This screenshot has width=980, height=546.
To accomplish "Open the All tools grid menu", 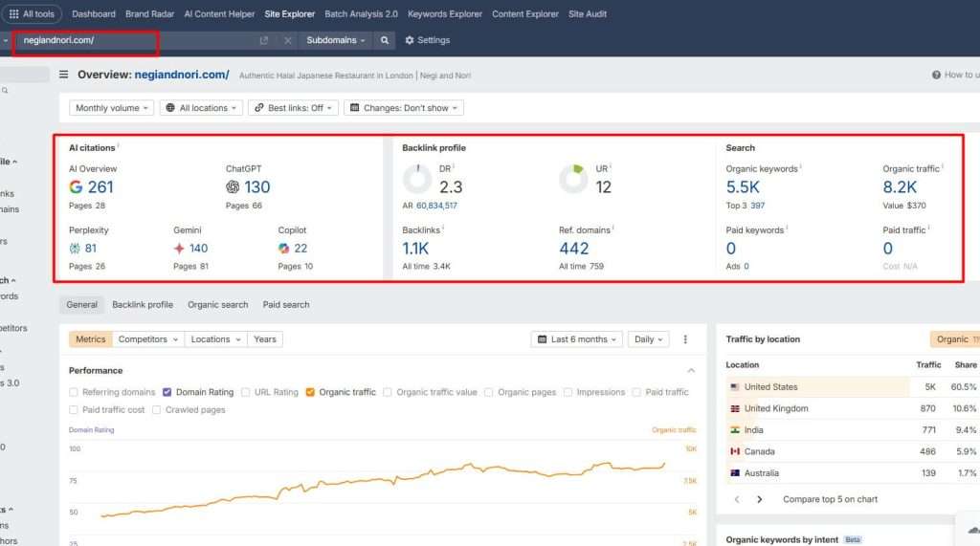I will click(32, 14).
